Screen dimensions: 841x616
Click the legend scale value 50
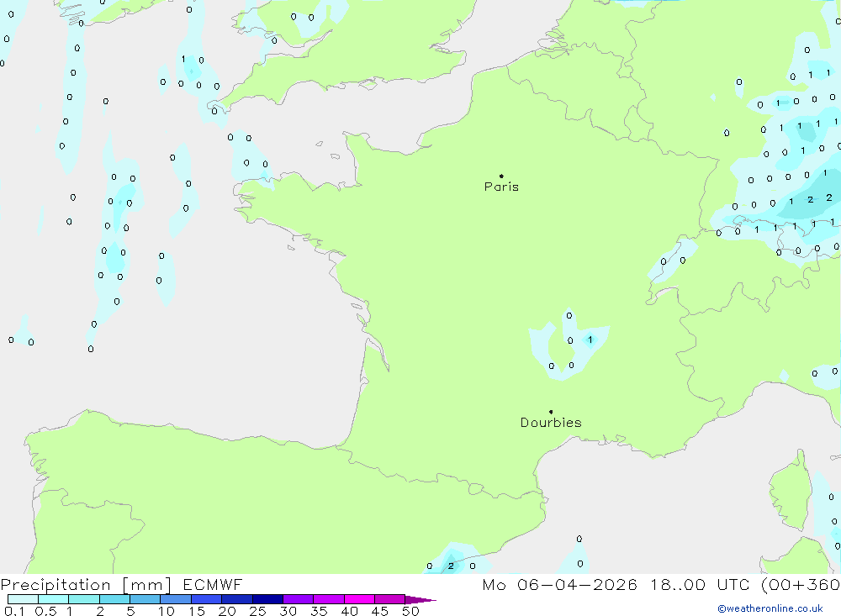pos(410,611)
